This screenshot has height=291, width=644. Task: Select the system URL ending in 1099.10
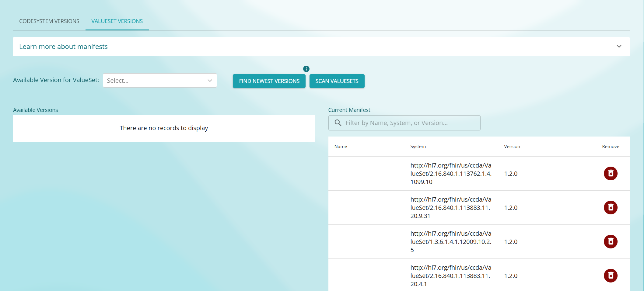pyautogui.click(x=451, y=174)
